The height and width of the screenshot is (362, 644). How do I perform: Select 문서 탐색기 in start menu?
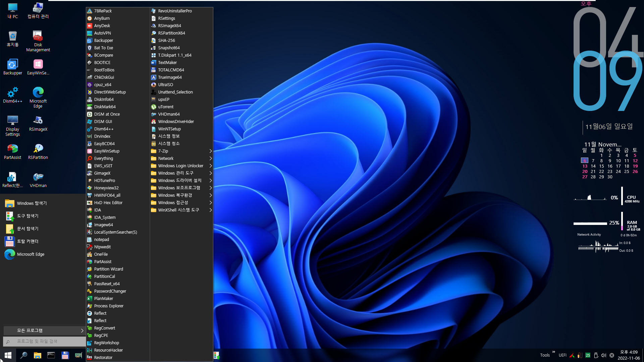43,229
